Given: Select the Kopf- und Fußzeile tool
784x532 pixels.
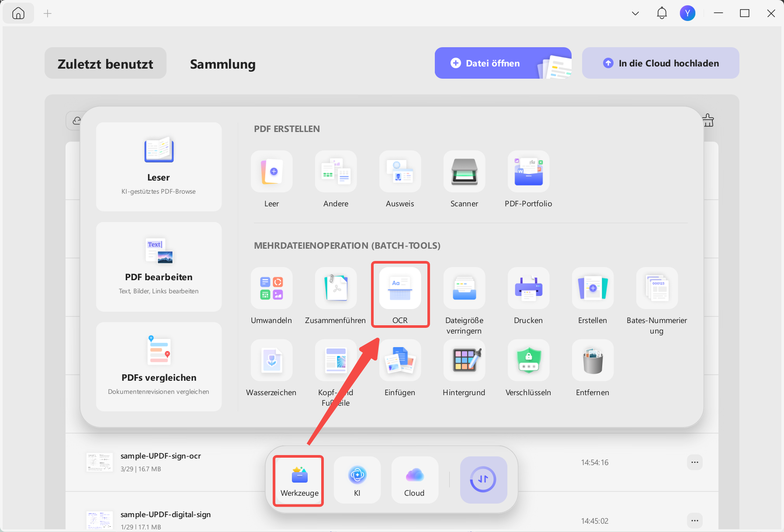Looking at the screenshot, I should pos(336,360).
